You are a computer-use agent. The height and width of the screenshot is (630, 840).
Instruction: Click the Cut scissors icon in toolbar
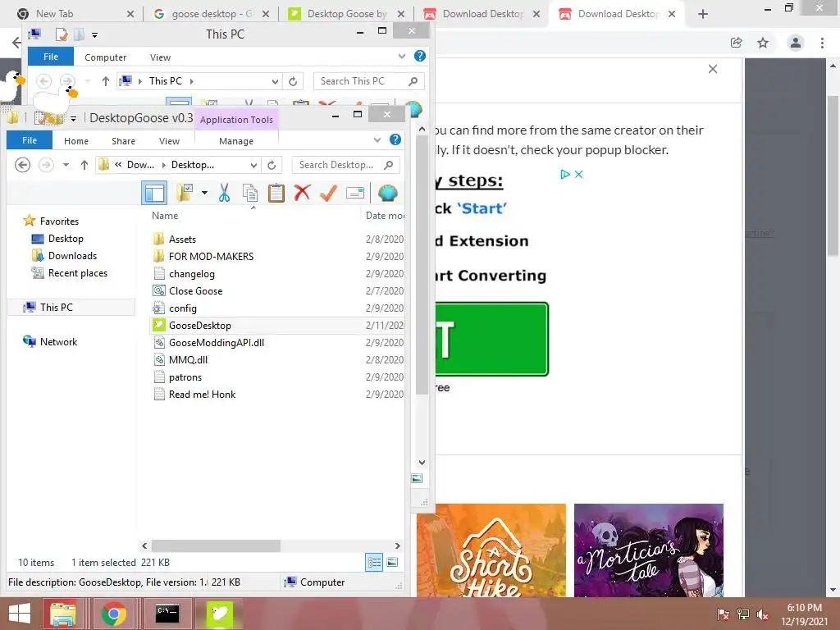pos(224,193)
